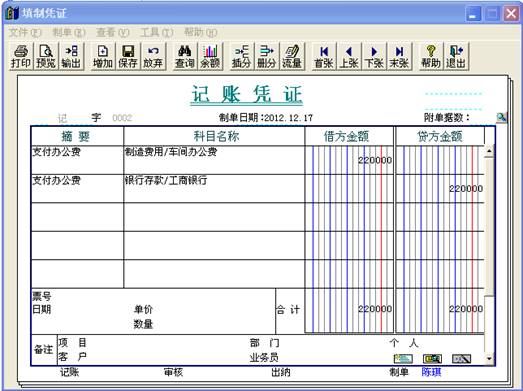Viewport: 523px width, 391px height.
Task: Open the 流量 cash flow tool
Action: pyautogui.click(x=292, y=56)
